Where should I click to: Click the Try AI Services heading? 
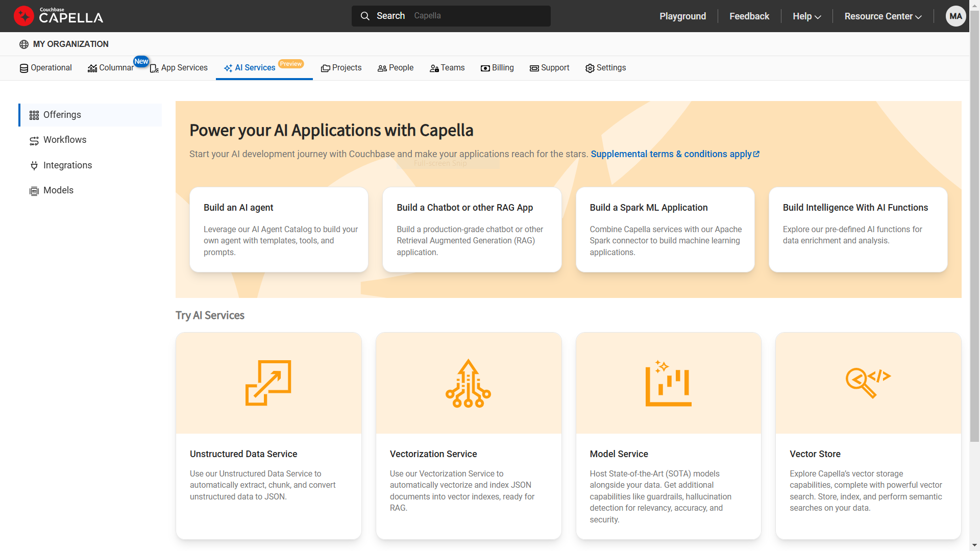click(x=210, y=316)
